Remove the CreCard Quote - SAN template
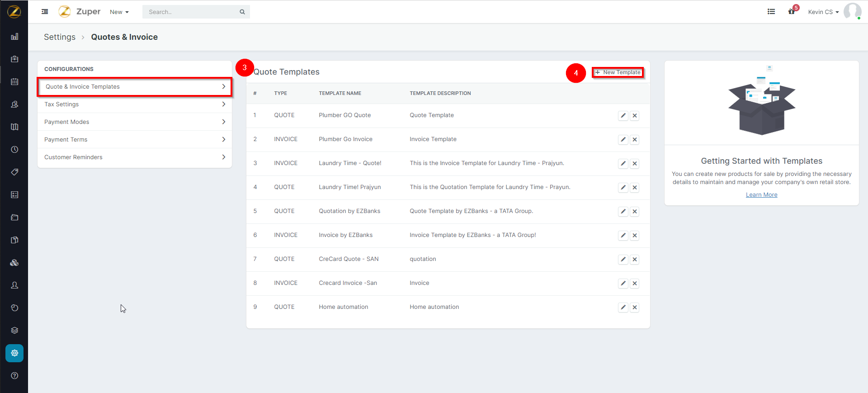 (x=635, y=260)
